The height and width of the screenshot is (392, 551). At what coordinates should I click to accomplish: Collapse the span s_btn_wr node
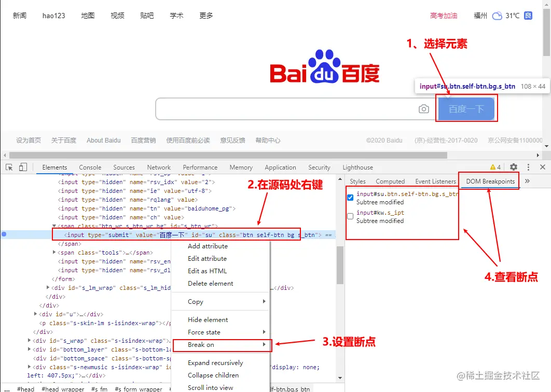pos(54,226)
